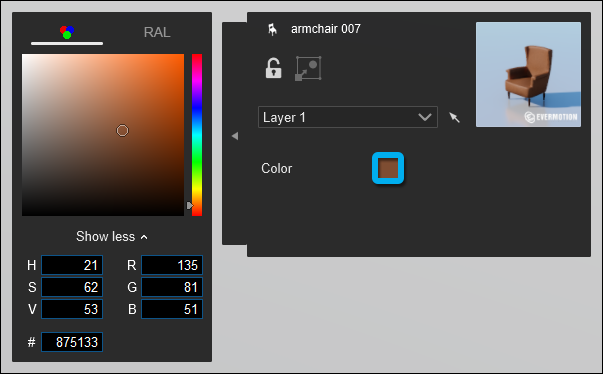Image resolution: width=603 pixels, height=374 pixels.
Task: Switch to the RAL tab
Action: [157, 32]
